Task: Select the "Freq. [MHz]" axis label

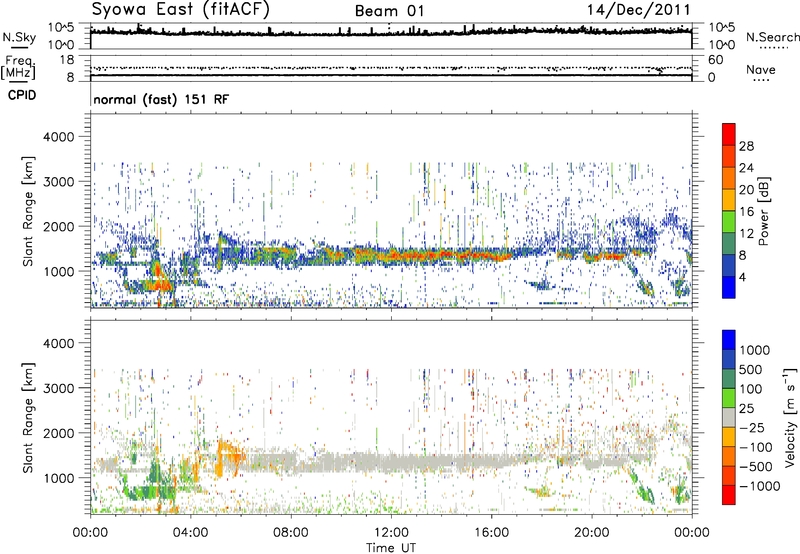Action: point(18,67)
